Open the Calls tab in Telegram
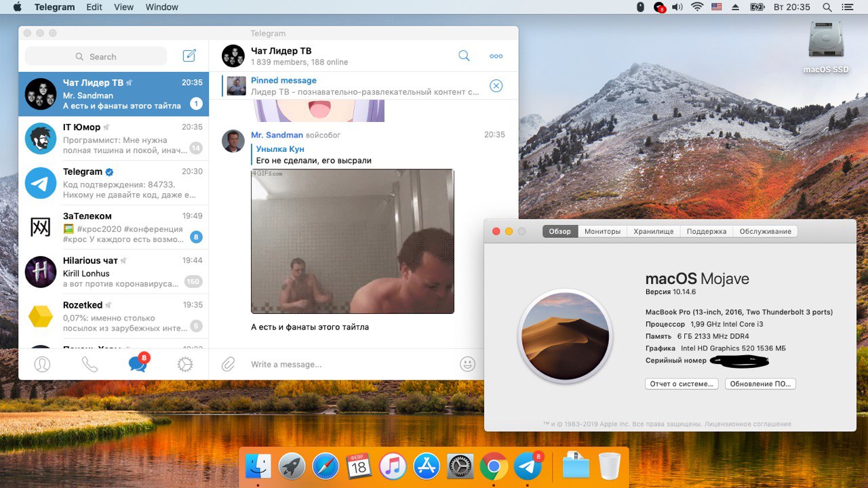Viewport: 868px width, 488px height. click(x=90, y=365)
